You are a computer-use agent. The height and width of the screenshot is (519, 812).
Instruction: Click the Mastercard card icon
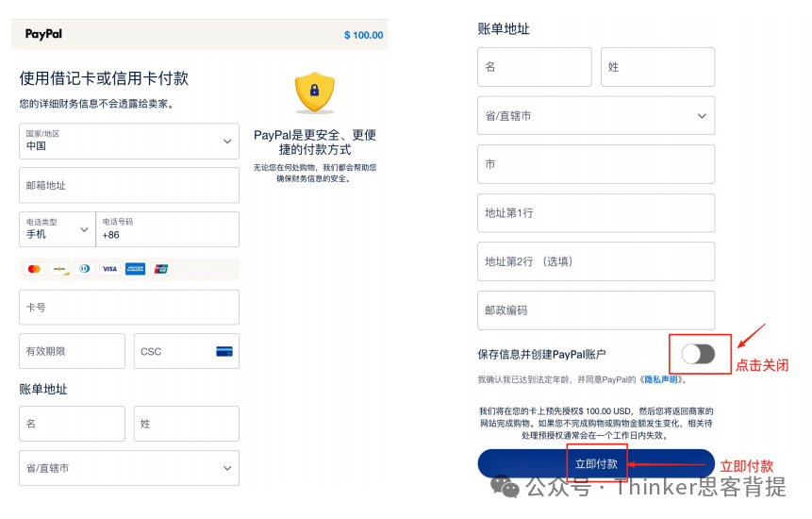tap(34, 269)
